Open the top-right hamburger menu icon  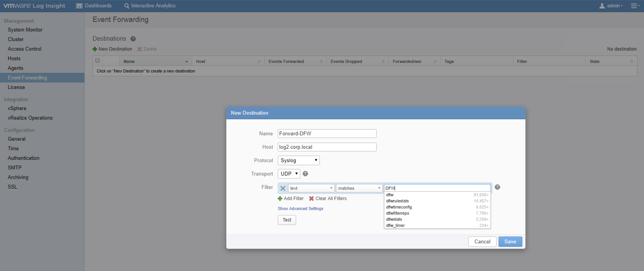634,6
